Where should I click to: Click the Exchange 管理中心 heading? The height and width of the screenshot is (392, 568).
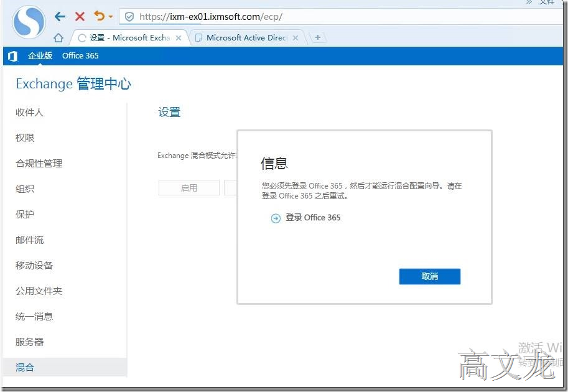73,84
